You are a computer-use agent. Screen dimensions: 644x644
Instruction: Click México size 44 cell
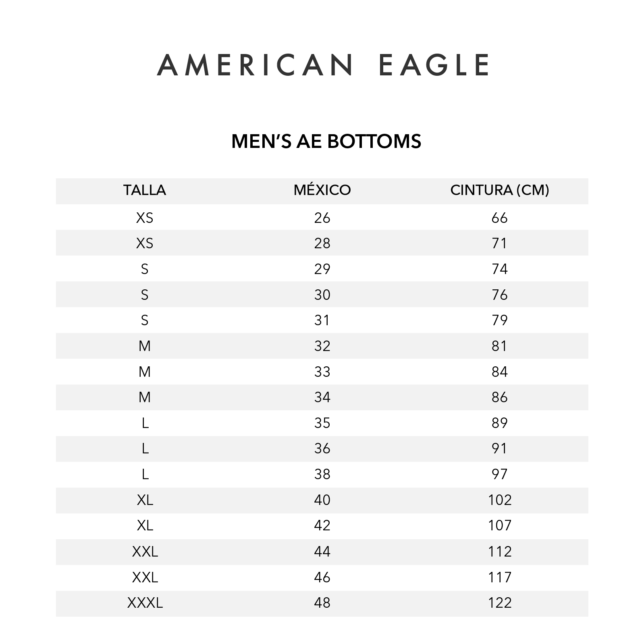[322, 551]
